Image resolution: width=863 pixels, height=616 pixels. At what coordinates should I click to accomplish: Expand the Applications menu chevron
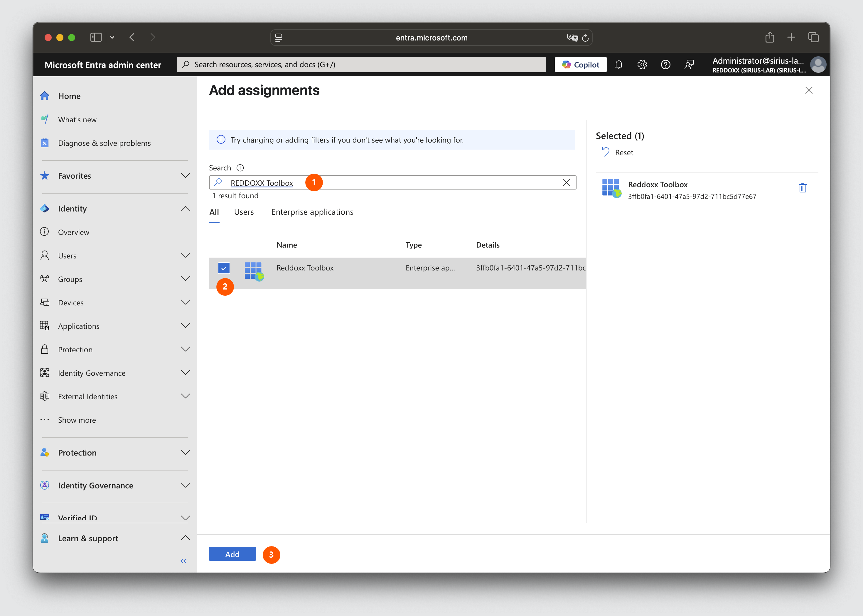coord(185,326)
